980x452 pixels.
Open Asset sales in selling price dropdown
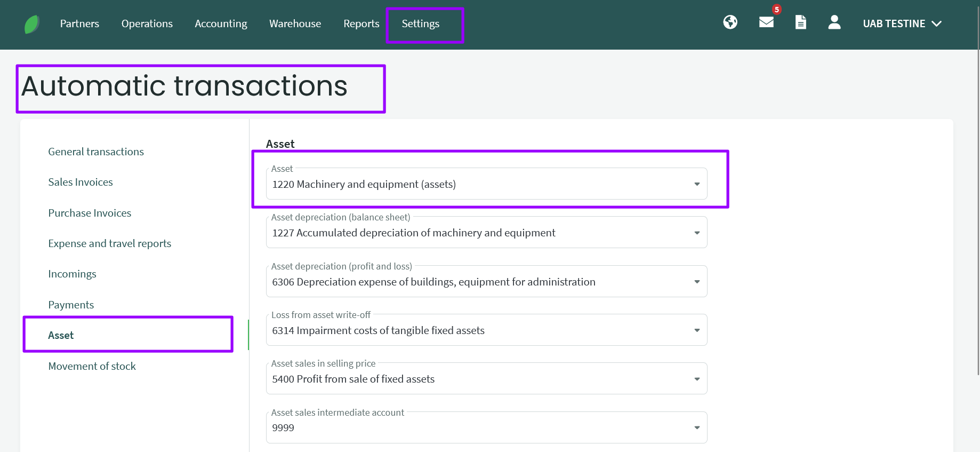tap(486, 379)
